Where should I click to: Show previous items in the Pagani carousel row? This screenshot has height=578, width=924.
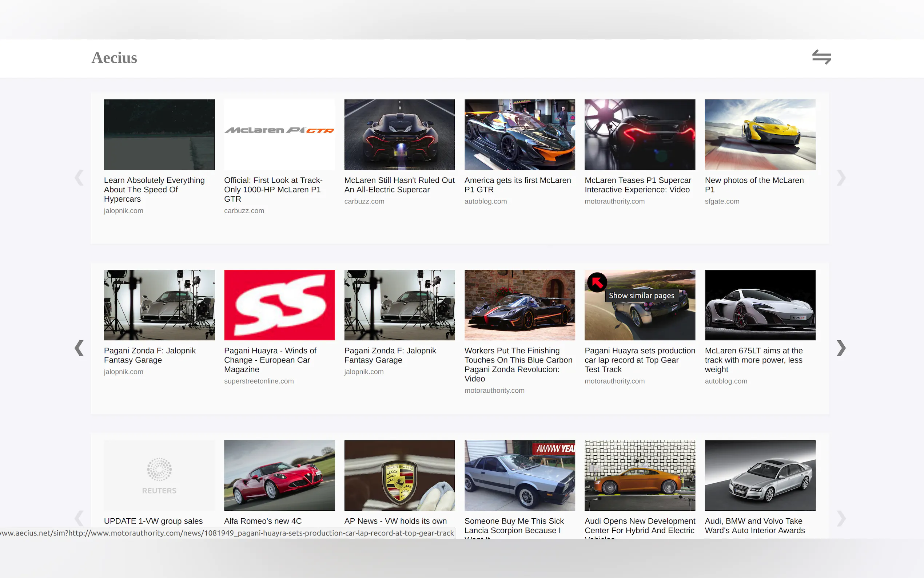point(79,348)
